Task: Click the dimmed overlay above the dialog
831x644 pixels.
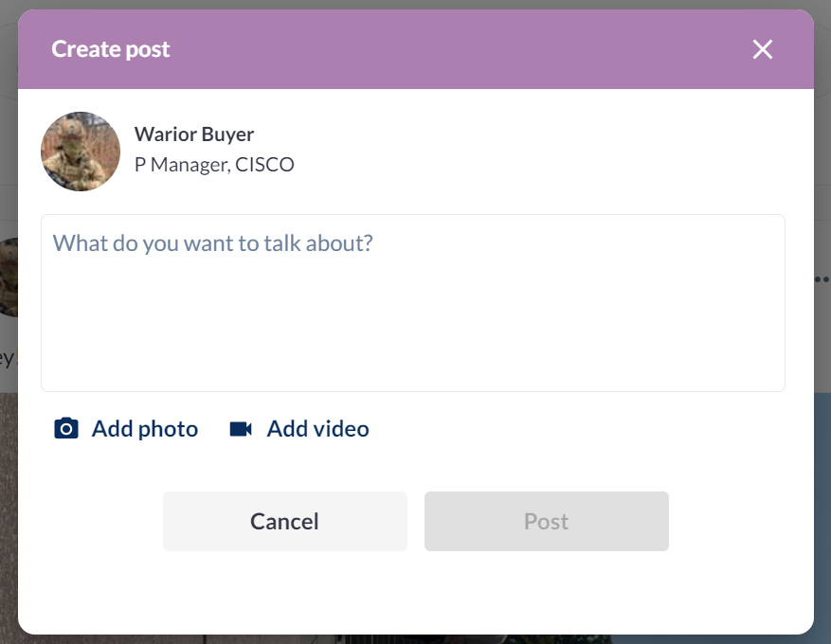Action: [x=415, y=4]
